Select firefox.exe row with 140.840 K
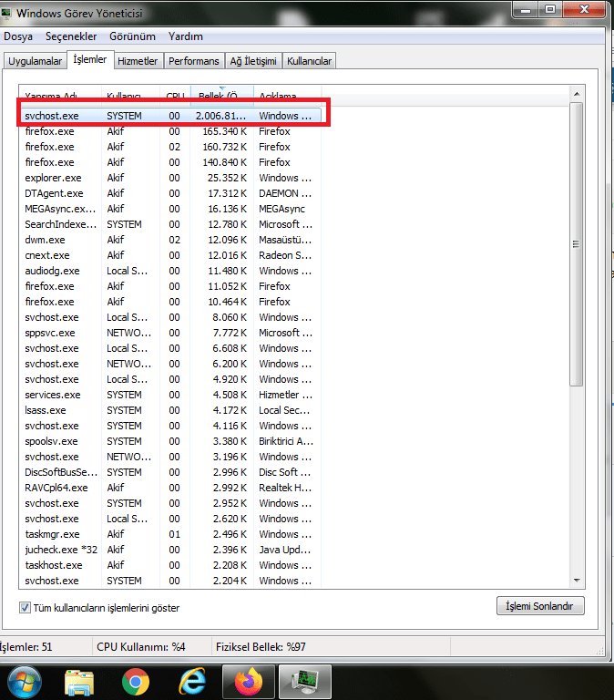Image resolution: width=614 pixels, height=700 pixels. (x=170, y=162)
